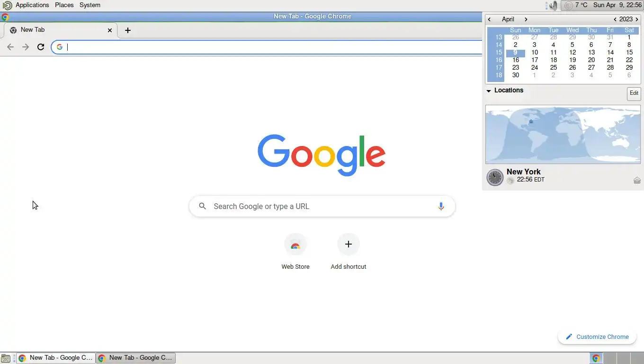Go to next year after 2023
644x364 pixels.
tap(637, 19)
